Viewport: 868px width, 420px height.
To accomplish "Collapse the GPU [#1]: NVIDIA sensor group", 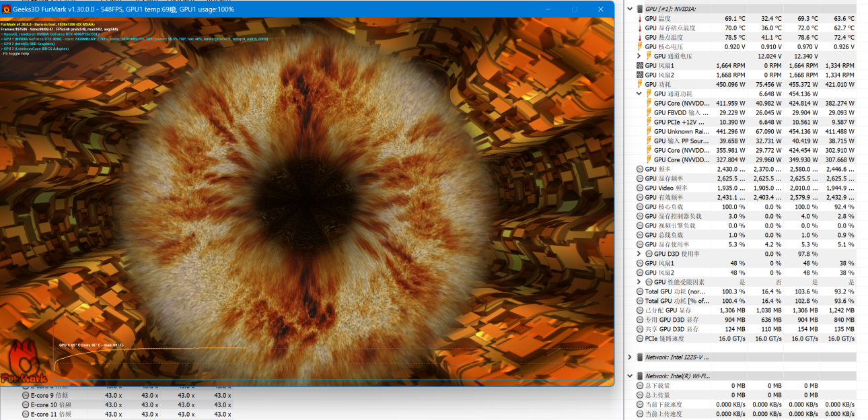I will pyautogui.click(x=630, y=9).
